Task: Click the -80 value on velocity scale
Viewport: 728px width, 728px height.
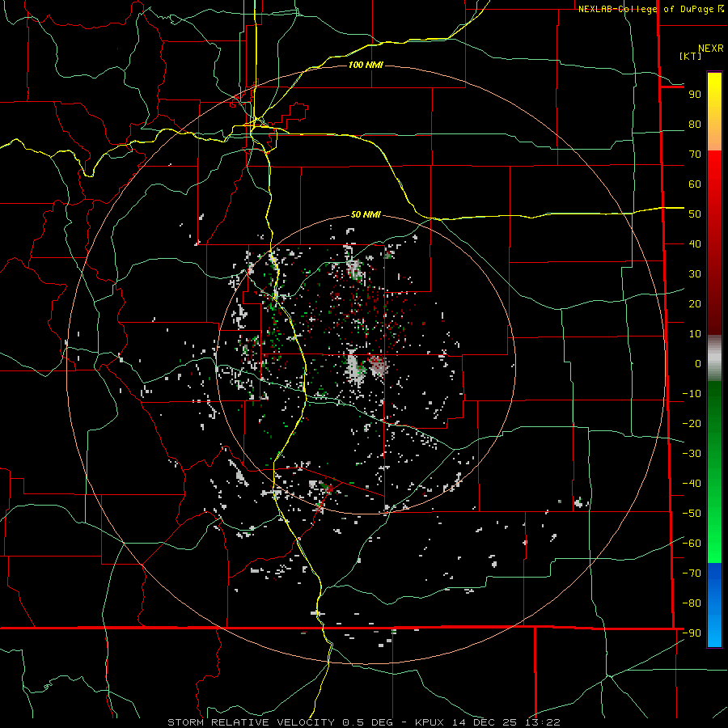Action: pos(692,603)
